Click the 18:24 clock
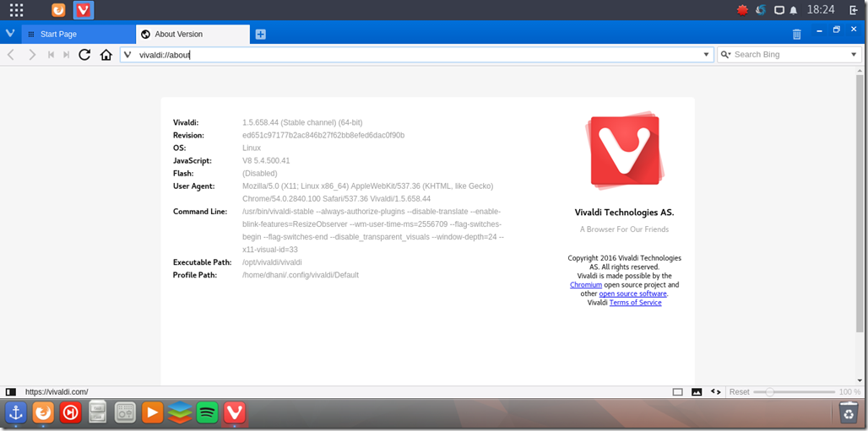This screenshot has height=431, width=868. click(x=821, y=10)
